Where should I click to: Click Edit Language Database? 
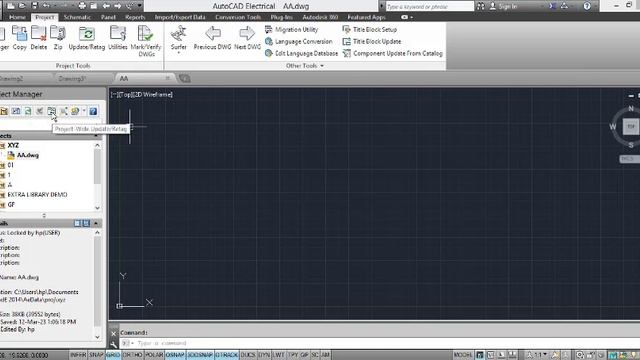pos(301,53)
